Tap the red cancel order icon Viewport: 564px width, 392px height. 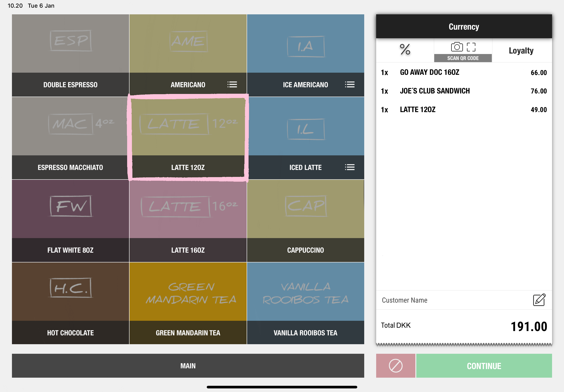click(396, 365)
